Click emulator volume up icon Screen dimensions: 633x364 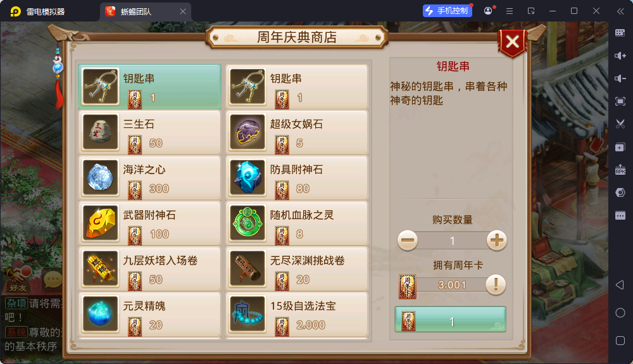[620, 56]
